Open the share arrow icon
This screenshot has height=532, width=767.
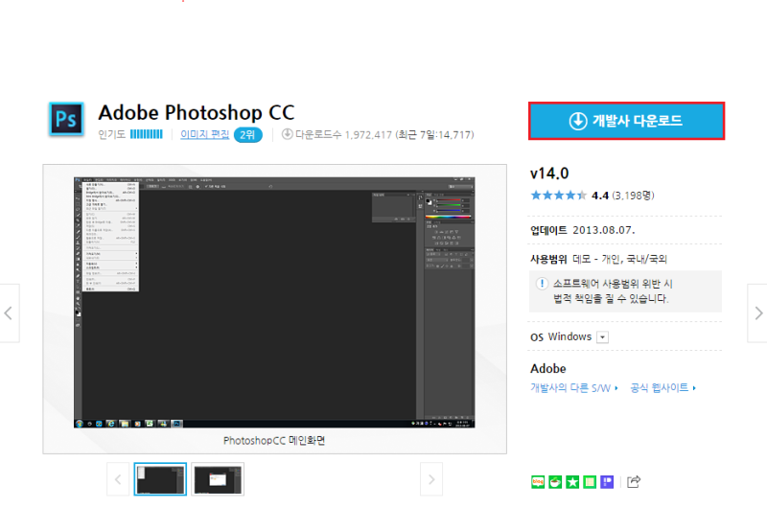tap(634, 481)
